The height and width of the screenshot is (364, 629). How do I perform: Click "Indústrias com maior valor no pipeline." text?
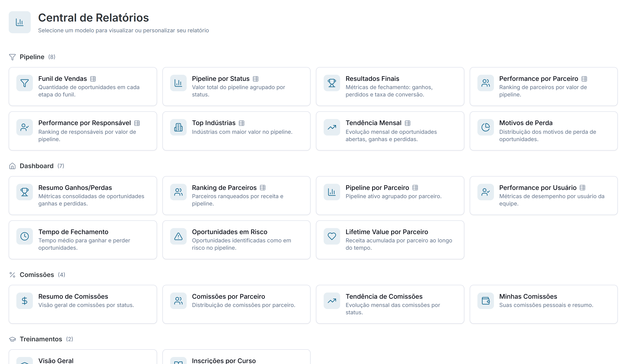pos(242,132)
